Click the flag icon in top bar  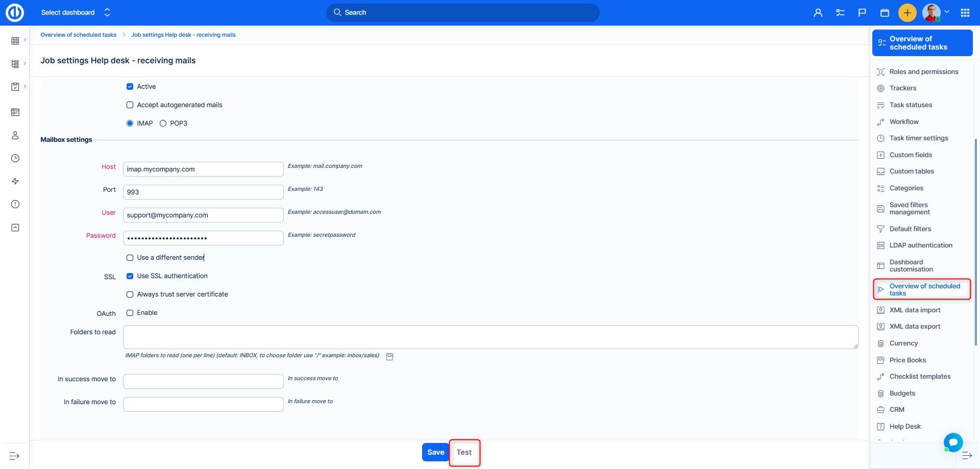tap(862, 13)
